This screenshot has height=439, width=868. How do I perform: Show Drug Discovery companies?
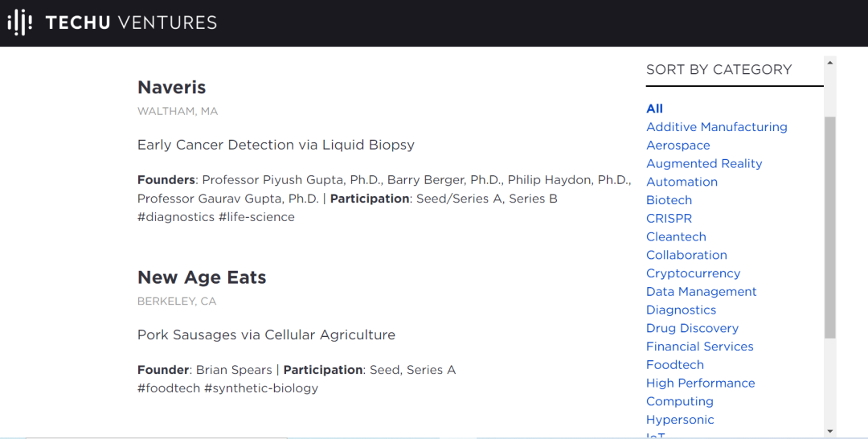(x=693, y=328)
